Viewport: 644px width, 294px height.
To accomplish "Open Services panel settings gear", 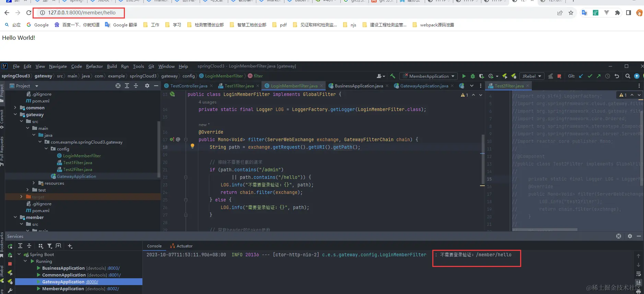I will pos(630,236).
